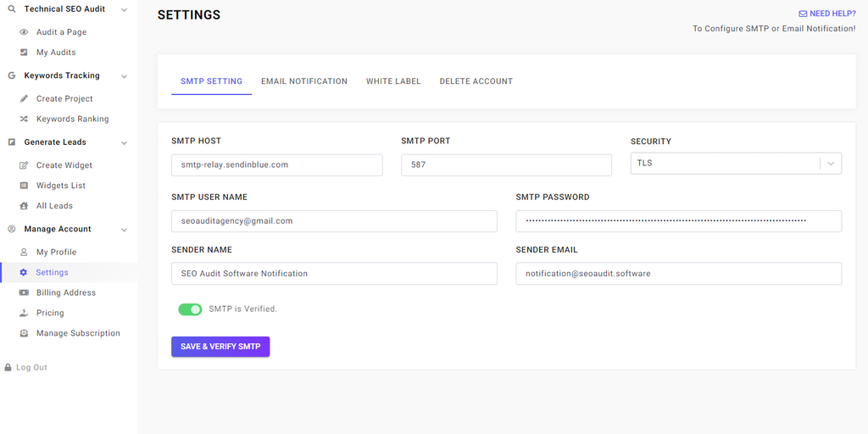Click the pencil icon for Create Project
Screen dimensions: 868x434
click(x=24, y=98)
